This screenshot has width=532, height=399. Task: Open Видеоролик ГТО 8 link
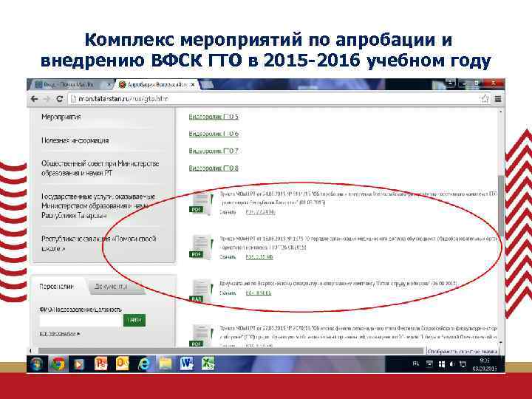tap(214, 168)
